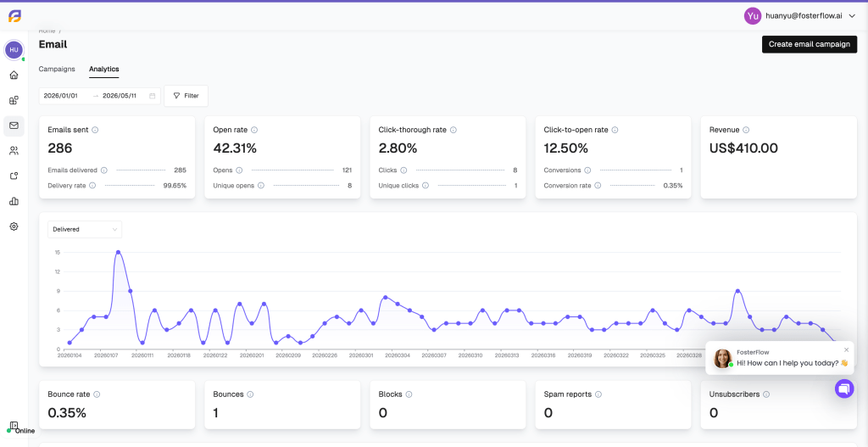This screenshot has height=447, width=868.
Task: Click info icon next to Conversions
Action: [x=587, y=170]
